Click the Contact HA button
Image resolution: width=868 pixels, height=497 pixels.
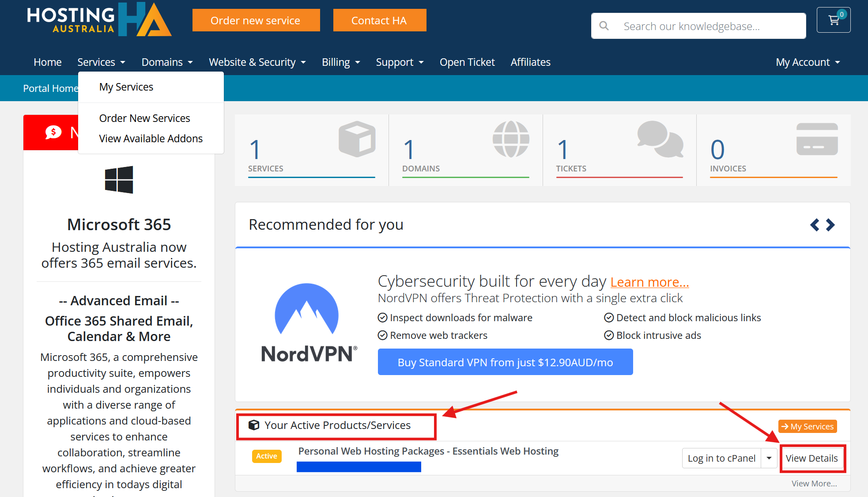(380, 20)
